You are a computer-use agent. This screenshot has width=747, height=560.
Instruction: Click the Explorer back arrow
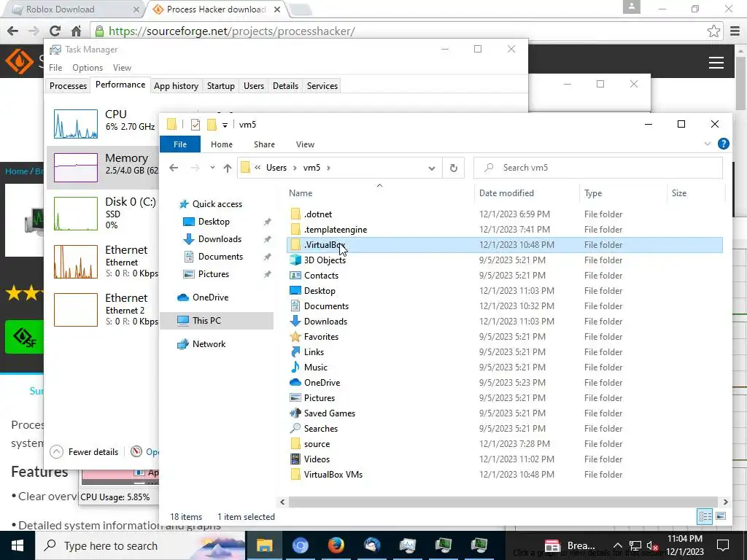174,168
